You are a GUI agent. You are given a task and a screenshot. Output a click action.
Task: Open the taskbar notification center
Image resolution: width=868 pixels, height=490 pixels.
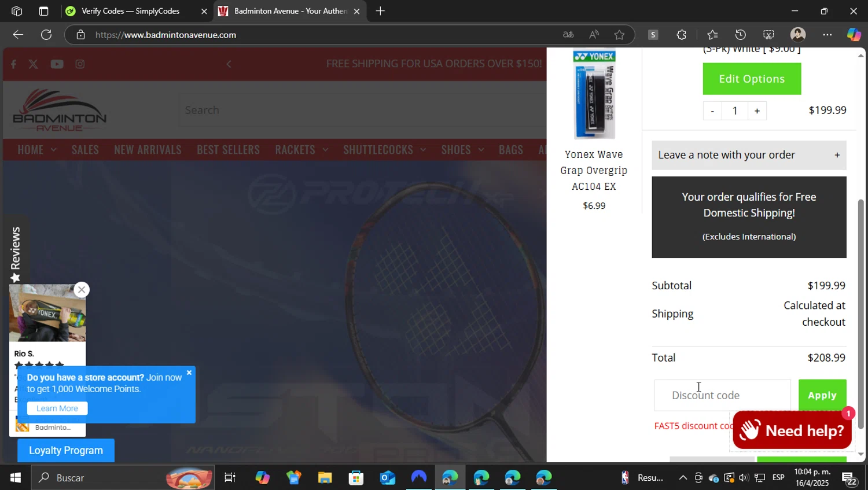point(849,478)
